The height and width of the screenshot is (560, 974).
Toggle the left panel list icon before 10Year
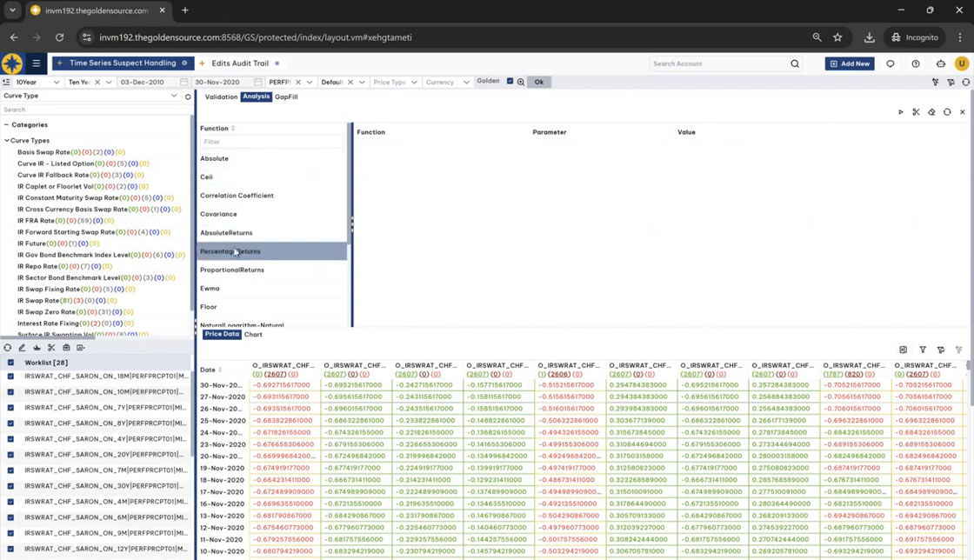[x=6, y=82]
